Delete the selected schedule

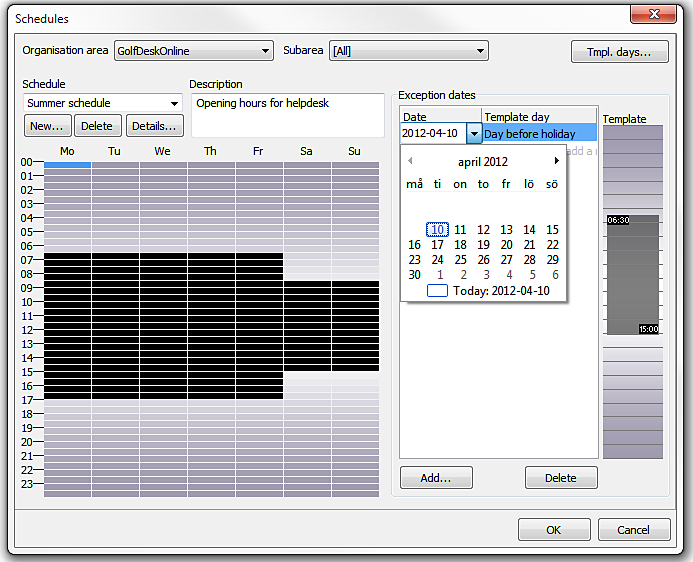click(97, 126)
